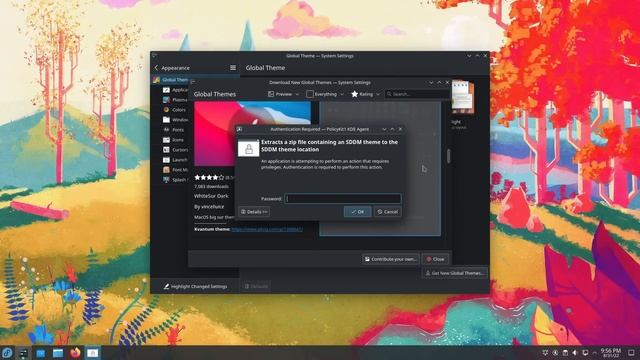Open Launch Feedback sidebar entry

(175, 160)
